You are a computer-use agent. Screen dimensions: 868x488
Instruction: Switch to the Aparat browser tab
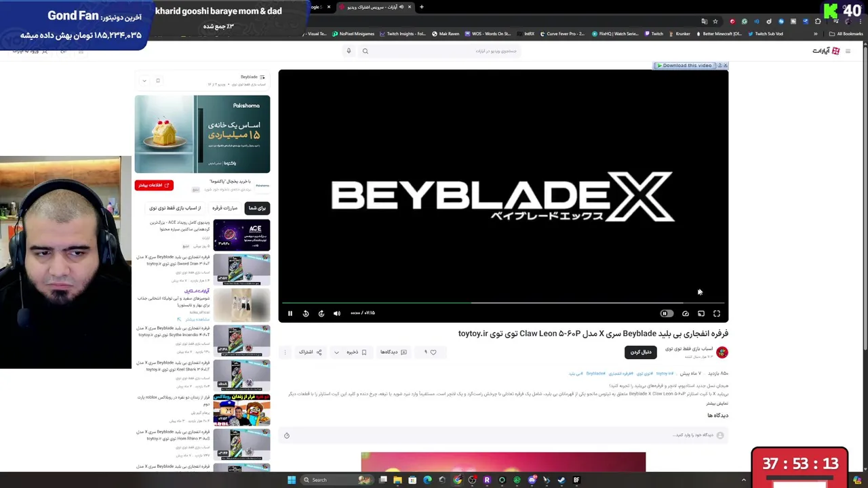pyautogui.click(x=375, y=7)
